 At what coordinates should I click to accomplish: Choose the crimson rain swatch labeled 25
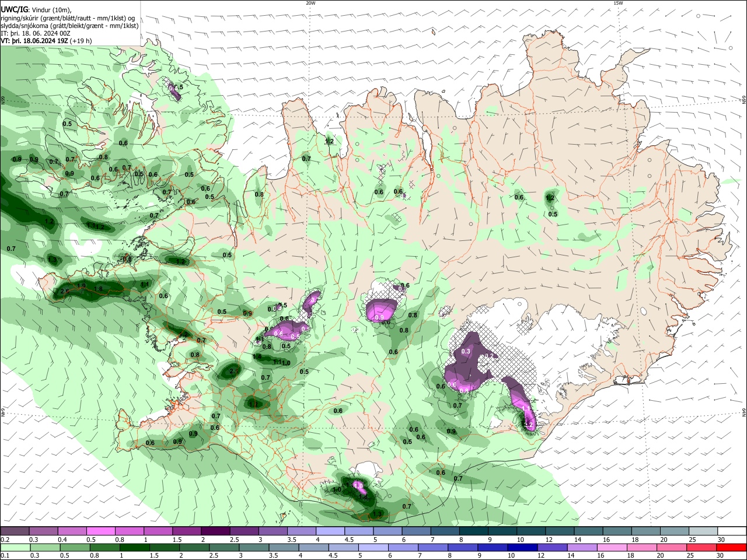click(702, 547)
